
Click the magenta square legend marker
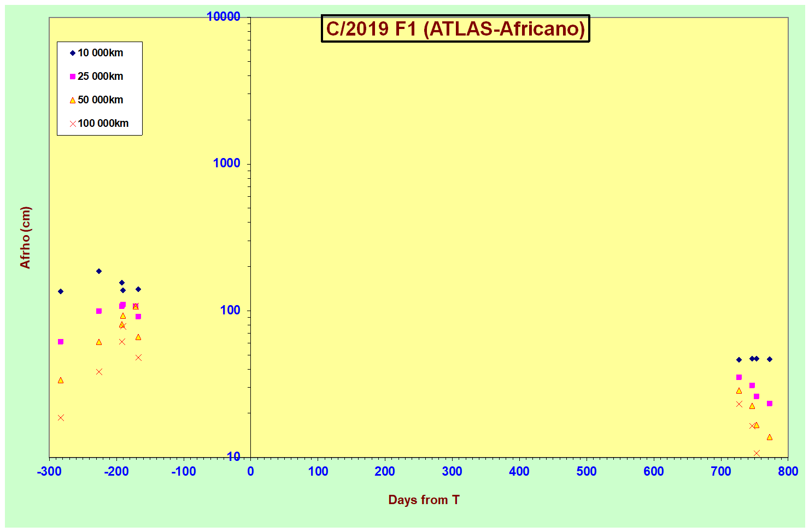72,77
